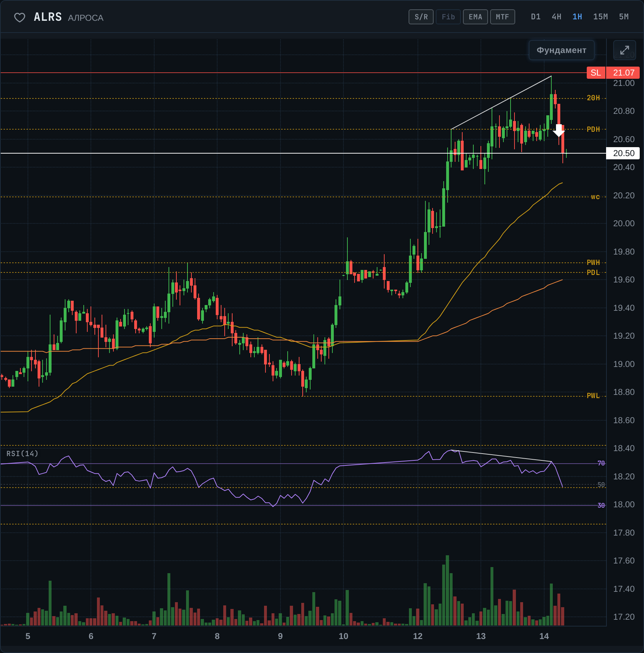
Task: Click the PWH level label
Action: click(593, 263)
